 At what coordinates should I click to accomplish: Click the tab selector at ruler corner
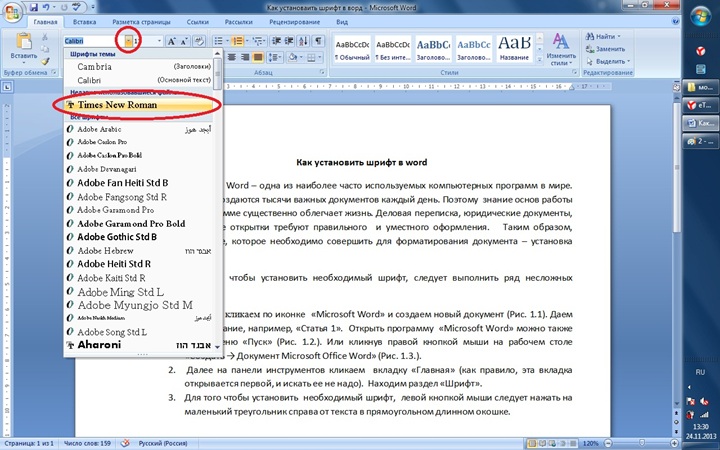pos(7,86)
